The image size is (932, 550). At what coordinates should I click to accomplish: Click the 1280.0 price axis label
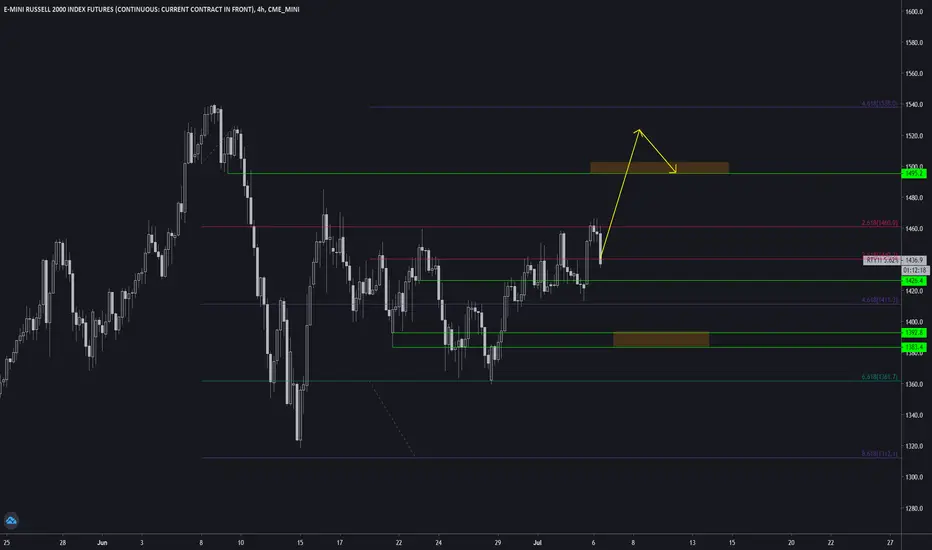tap(914, 508)
